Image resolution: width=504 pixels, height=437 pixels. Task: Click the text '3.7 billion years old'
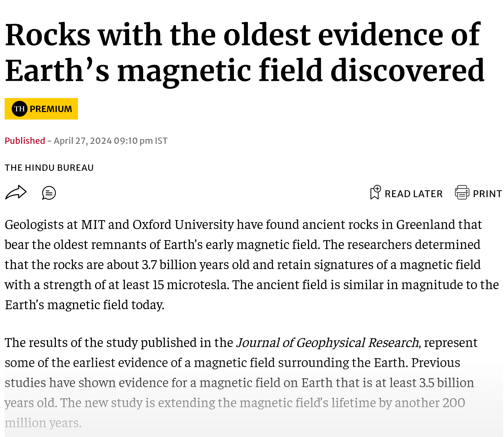(x=196, y=265)
